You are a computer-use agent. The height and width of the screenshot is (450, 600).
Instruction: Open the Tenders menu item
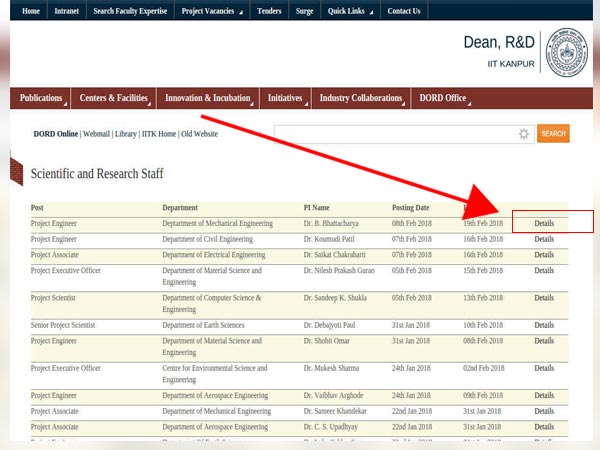[269, 11]
